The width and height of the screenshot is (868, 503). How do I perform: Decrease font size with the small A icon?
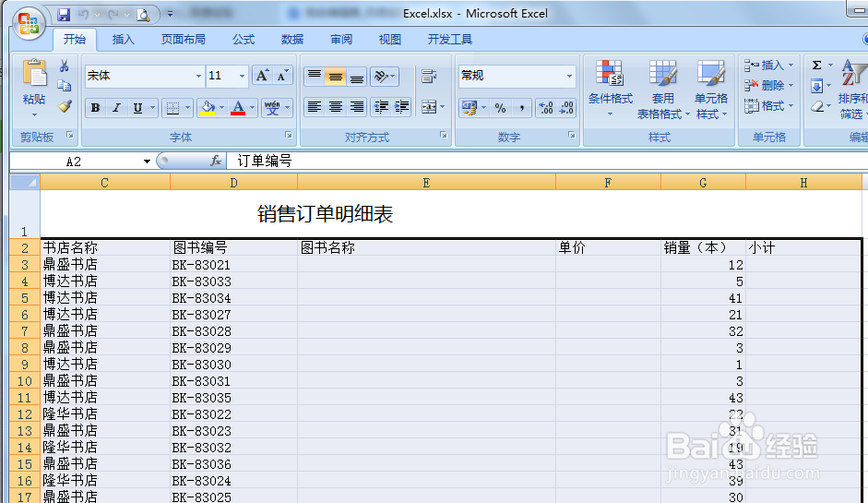[282, 76]
